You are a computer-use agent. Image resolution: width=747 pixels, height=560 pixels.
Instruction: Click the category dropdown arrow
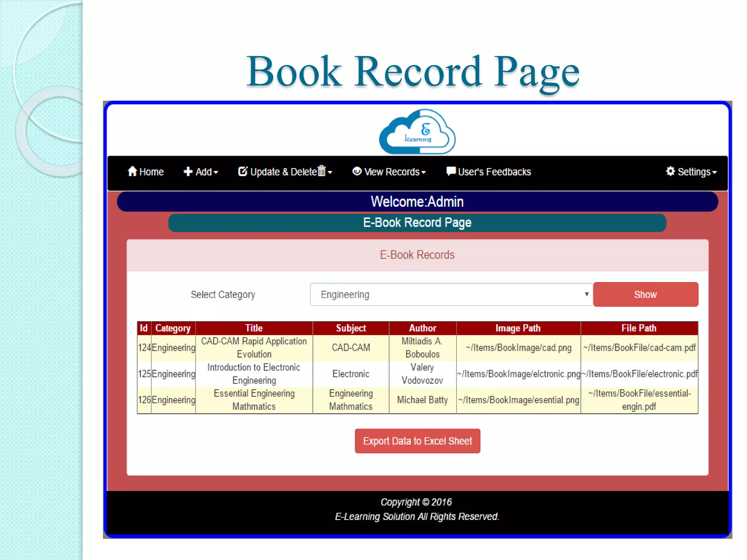click(587, 294)
